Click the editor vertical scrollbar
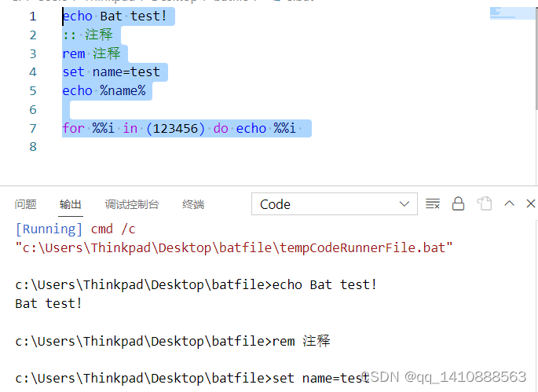This screenshot has width=538, height=392. tap(536, 58)
